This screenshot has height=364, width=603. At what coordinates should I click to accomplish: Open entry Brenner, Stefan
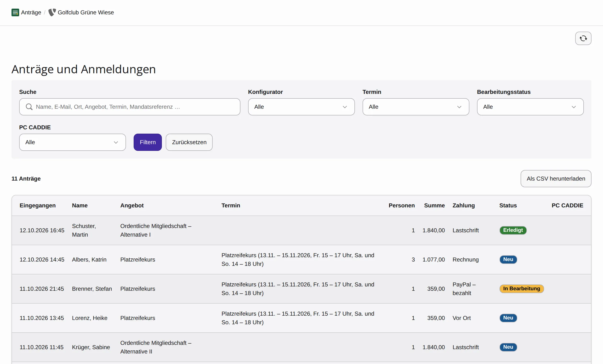(x=92, y=289)
